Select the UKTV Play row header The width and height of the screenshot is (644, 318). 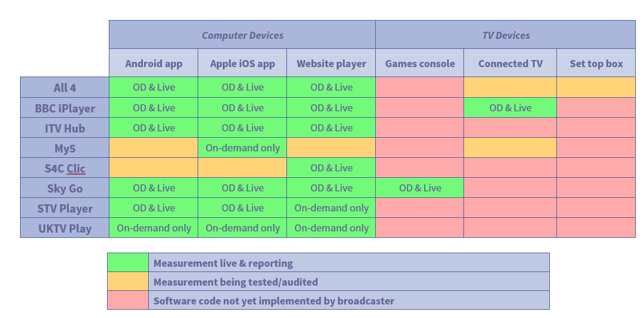point(65,228)
